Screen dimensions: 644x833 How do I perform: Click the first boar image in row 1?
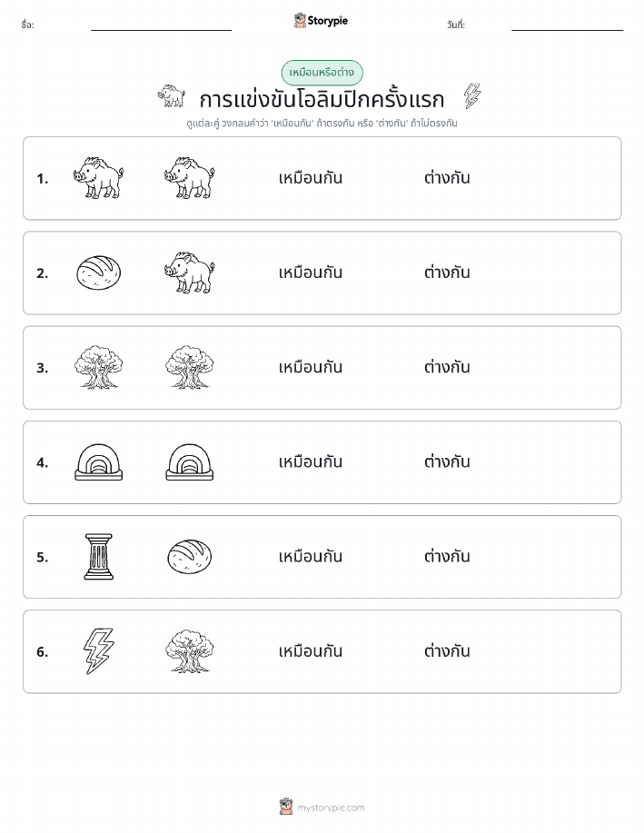tap(98, 178)
